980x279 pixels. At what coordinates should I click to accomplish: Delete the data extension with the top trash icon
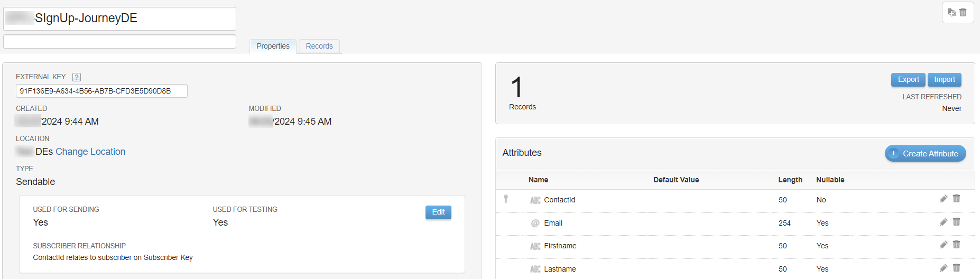(963, 12)
